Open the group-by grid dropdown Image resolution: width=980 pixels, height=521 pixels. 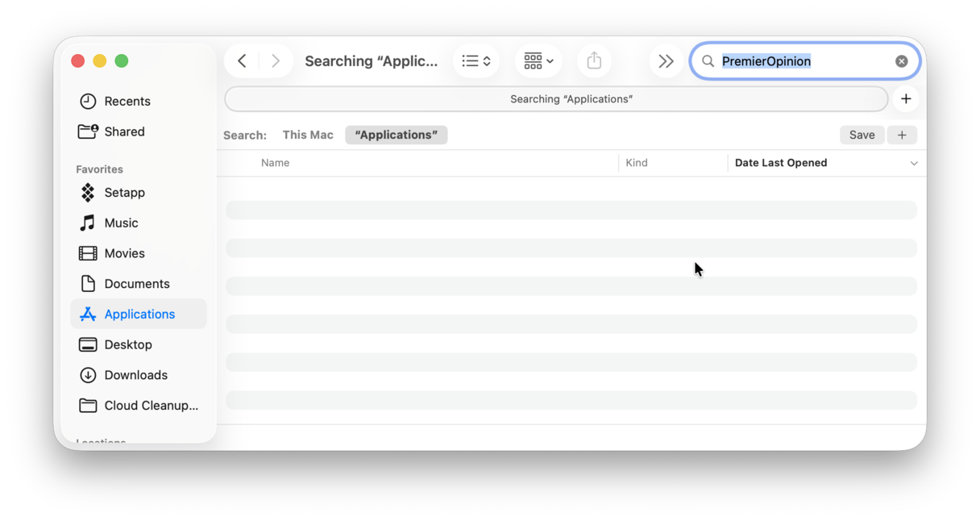click(x=538, y=61)
